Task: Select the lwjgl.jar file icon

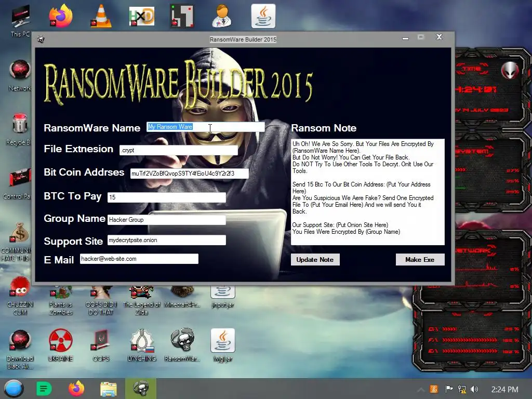Action: point(222,345)
